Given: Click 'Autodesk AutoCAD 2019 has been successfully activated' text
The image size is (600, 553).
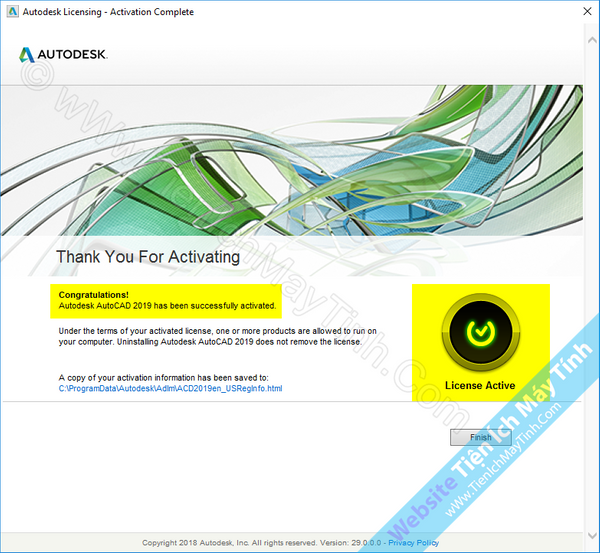Looking at the screenshot, I should click(167, 306).
